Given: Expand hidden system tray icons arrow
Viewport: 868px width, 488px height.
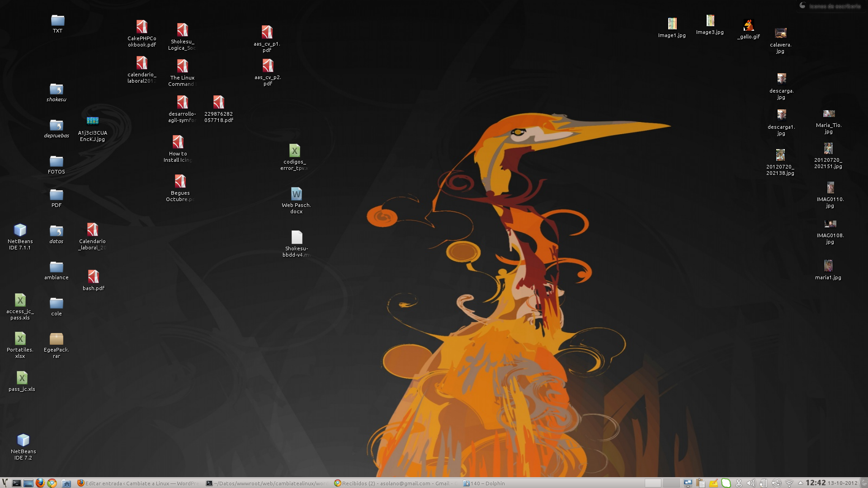Looking at the screenshot, I should pos(800,483).
